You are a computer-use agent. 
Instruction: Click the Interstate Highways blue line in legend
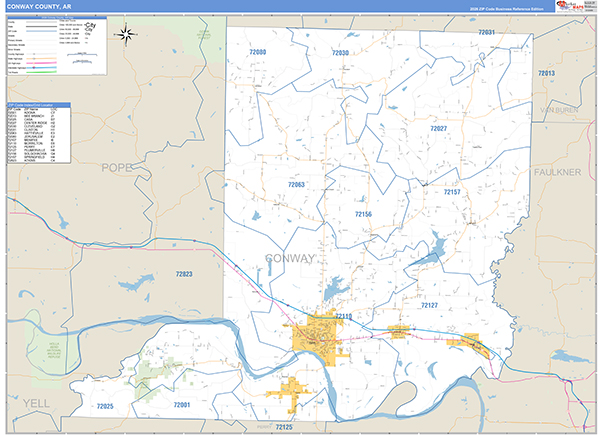point(41,68)
